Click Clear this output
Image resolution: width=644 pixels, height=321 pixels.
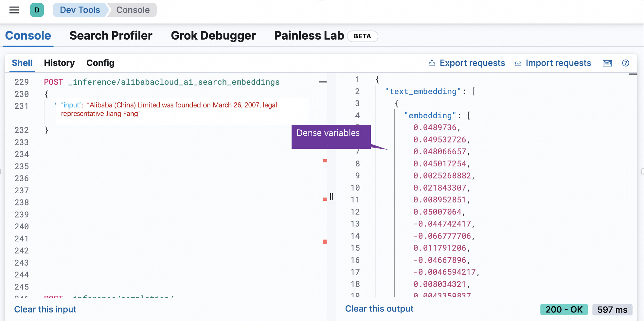click(379, 309)
